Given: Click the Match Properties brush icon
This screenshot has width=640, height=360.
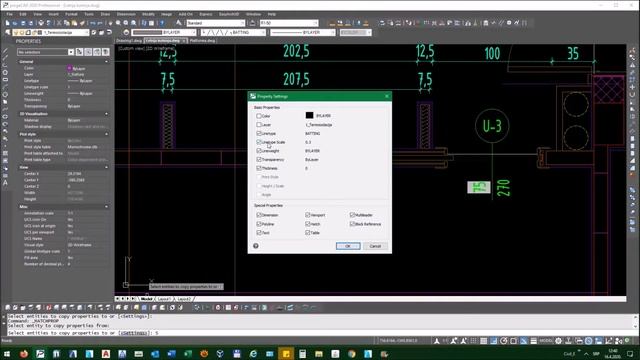Looking at the screenshot, I should [x=82, y=23].
